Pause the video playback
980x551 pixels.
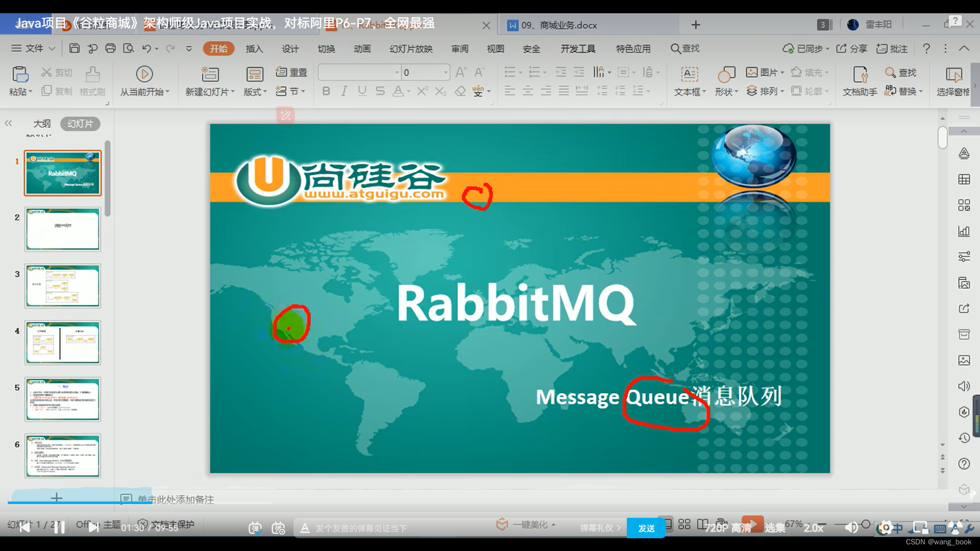pos(59,528)
